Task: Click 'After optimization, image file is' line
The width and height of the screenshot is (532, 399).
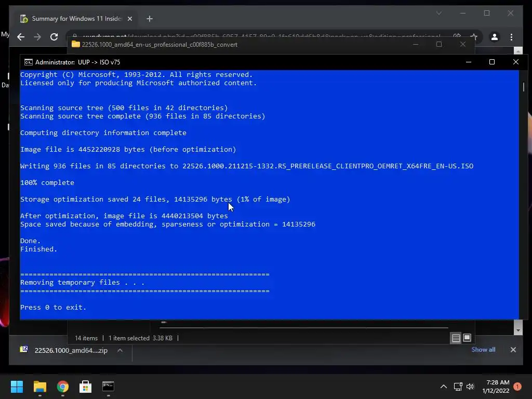Action: pyautogui.click(x=124, y=216)
